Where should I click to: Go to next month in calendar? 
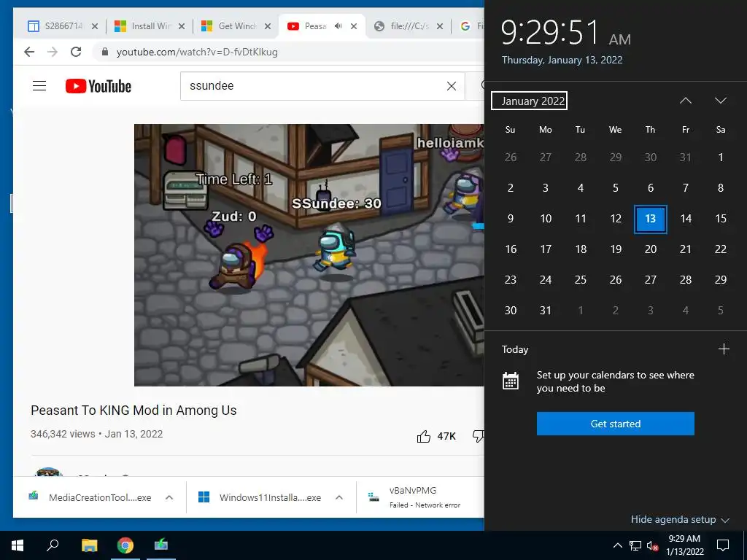[721, 101]
